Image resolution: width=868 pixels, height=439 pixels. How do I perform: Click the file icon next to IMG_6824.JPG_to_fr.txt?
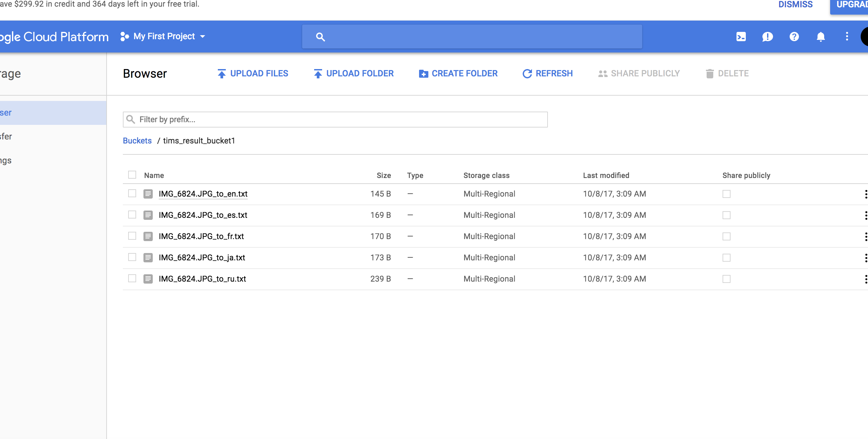pos(148,236)
